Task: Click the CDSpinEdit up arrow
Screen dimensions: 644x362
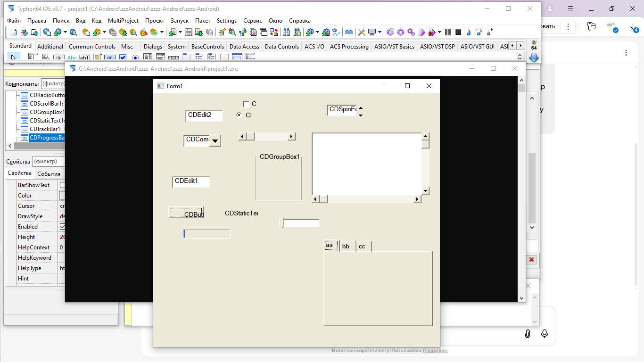Action: [x=361, y=107]
